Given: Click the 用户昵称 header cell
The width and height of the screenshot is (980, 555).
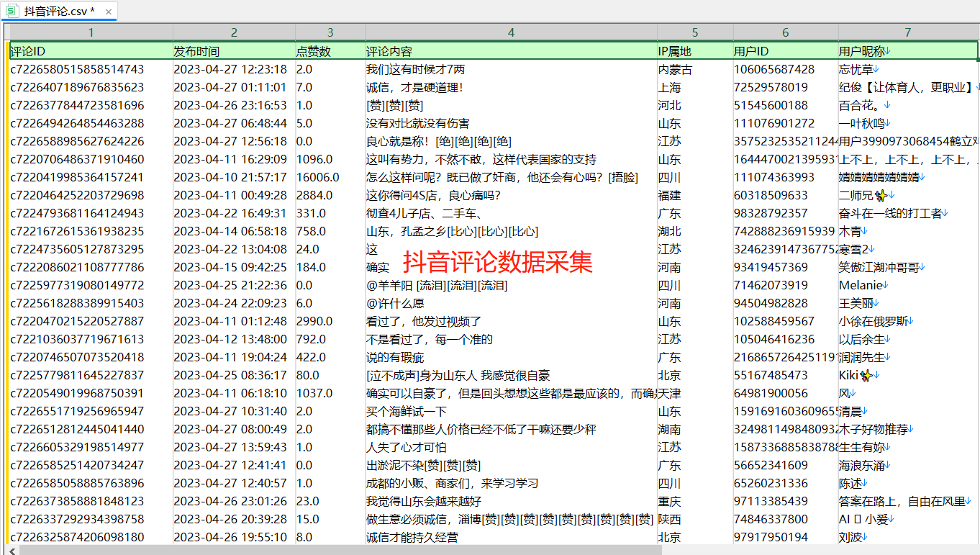Looking at the screenshot, I should [x=908, y=51].
